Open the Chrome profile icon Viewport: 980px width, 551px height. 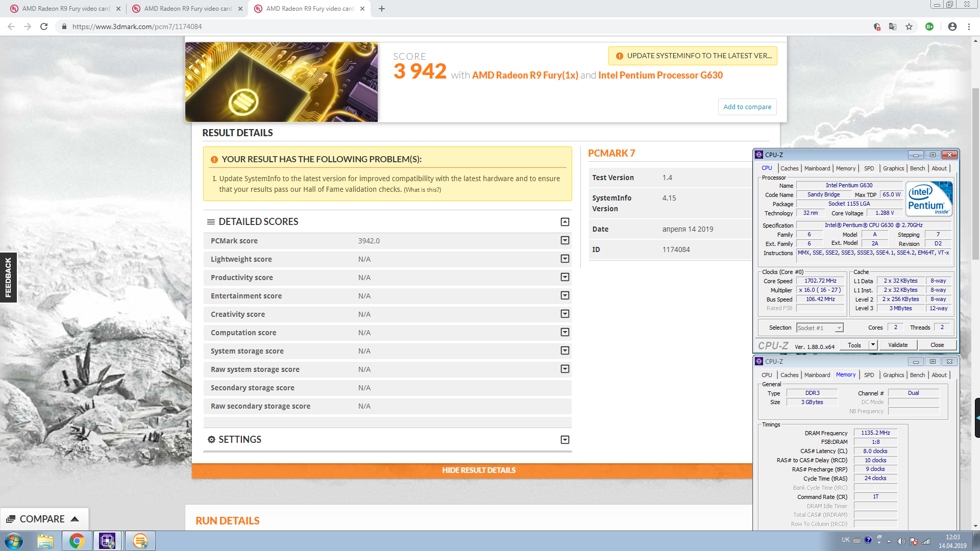pyautogui.click(x=952, y=27)
